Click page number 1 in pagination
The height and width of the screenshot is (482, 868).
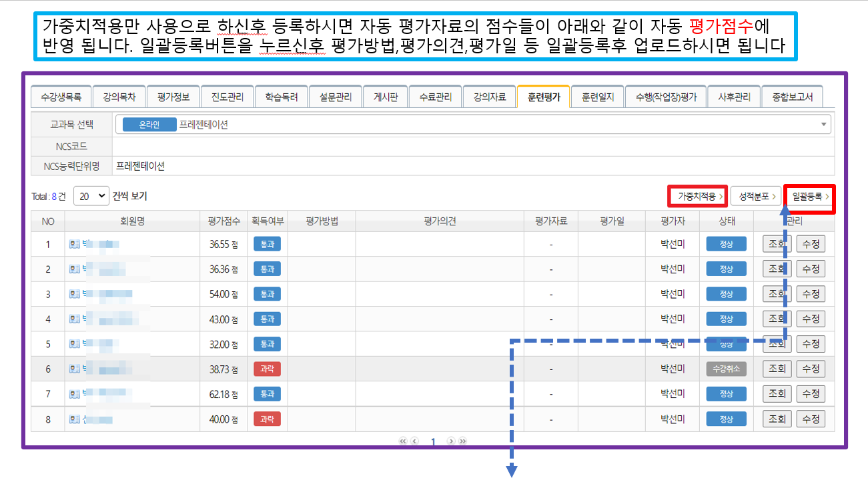[432, 441]
